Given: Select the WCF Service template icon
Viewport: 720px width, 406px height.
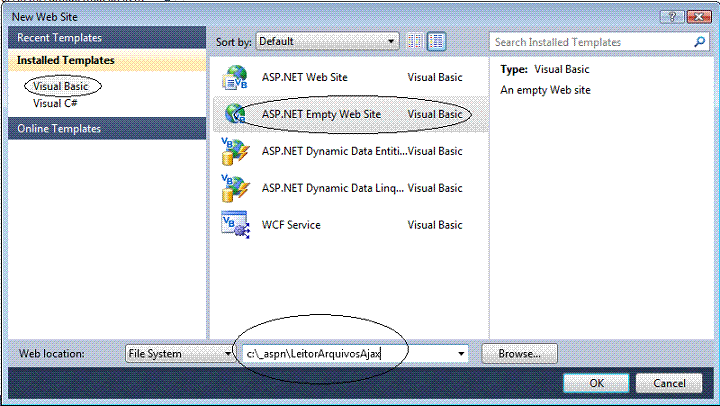Looking at the screenshot, I should 234,225.
